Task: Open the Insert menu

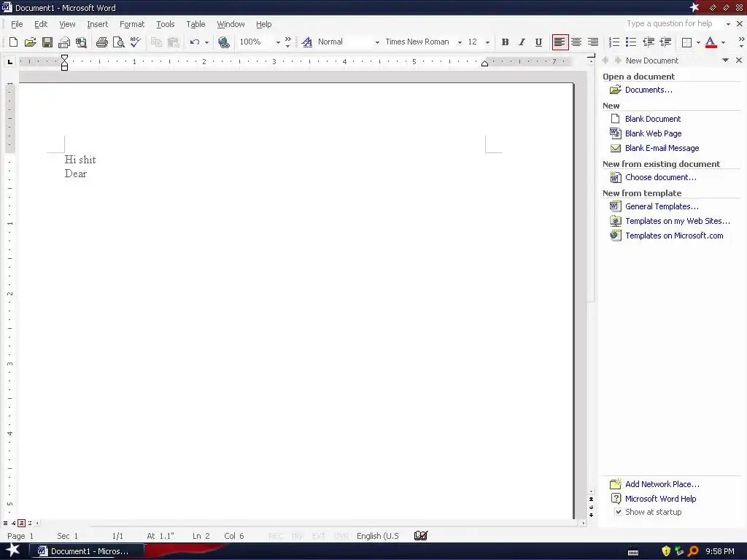Action: click(x=97, y=24)
